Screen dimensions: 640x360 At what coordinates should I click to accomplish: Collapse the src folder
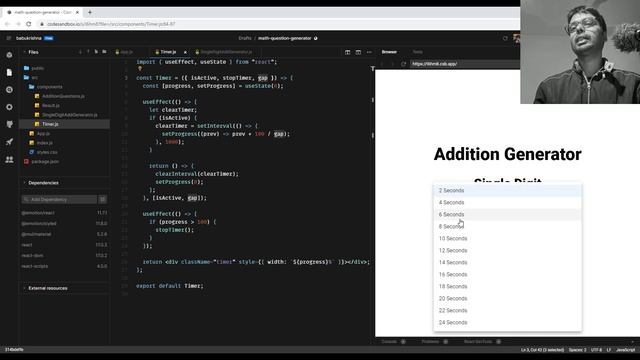click(31, 78)
